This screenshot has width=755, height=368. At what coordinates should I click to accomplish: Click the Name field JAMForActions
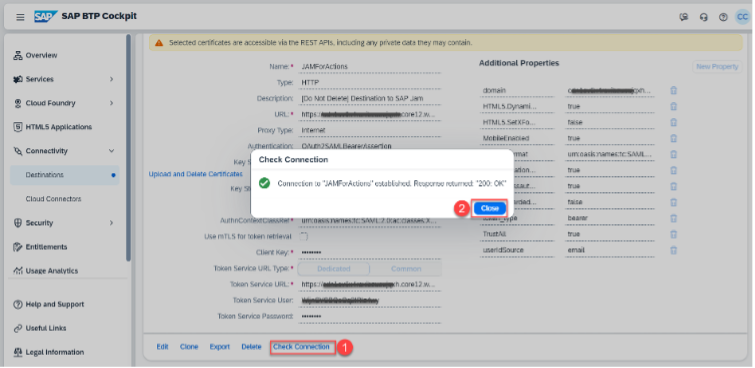point(369,66)
